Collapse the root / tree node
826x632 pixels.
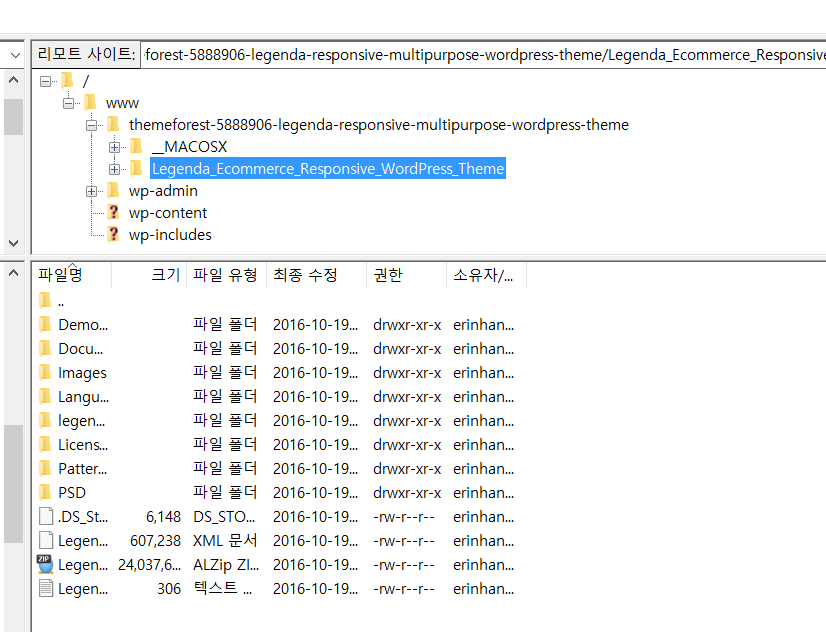[x=46, y=81]
